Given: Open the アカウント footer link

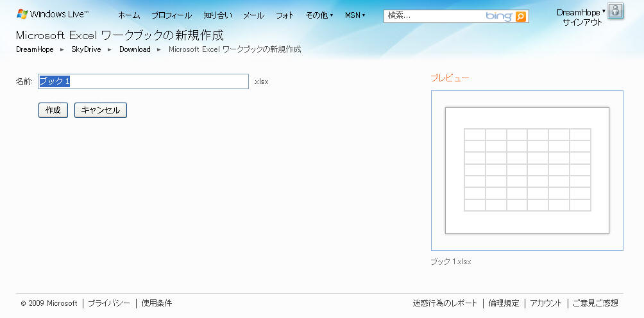Looking at the screenshot, I should tap(546, 303).
